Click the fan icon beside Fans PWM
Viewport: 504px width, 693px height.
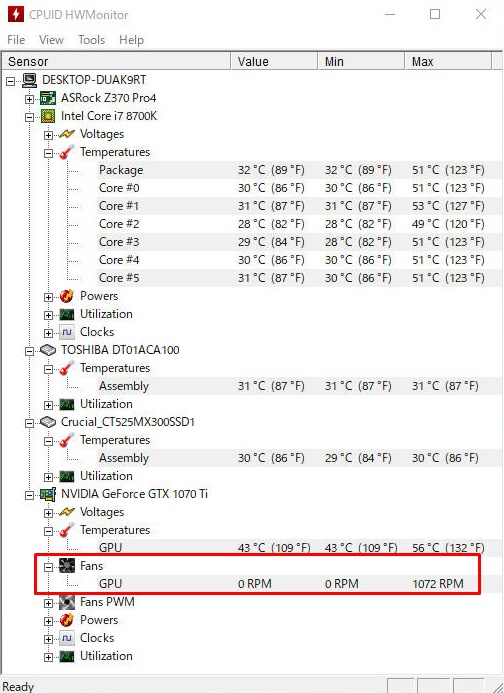point(67,602)
